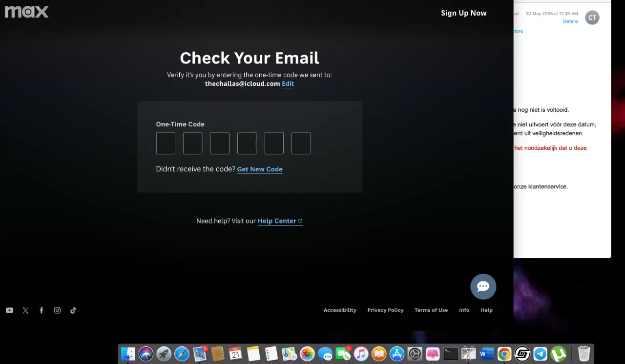The height and width of the screenshot is (364, 625).
Task: Launch Terminal from the Dock
Action: coord(451,353)
